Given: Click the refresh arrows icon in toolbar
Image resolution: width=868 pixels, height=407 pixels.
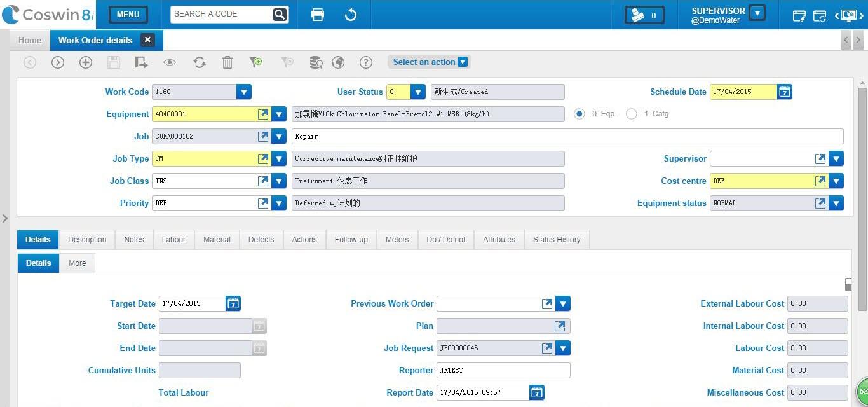Looking at the screenshot, I should 200,62.
